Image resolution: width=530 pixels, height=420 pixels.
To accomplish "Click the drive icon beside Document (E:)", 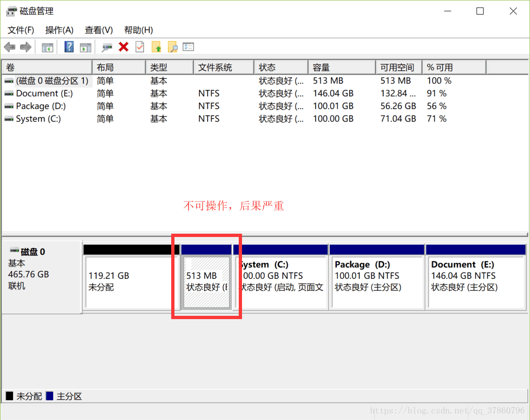I will pos(9,93).
